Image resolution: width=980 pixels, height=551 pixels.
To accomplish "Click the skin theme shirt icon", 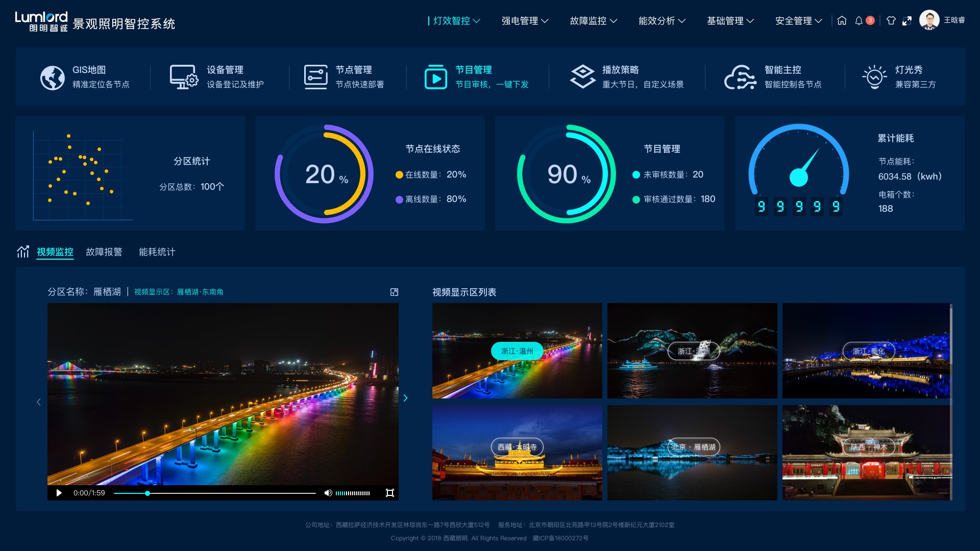I will coord(891,21).
